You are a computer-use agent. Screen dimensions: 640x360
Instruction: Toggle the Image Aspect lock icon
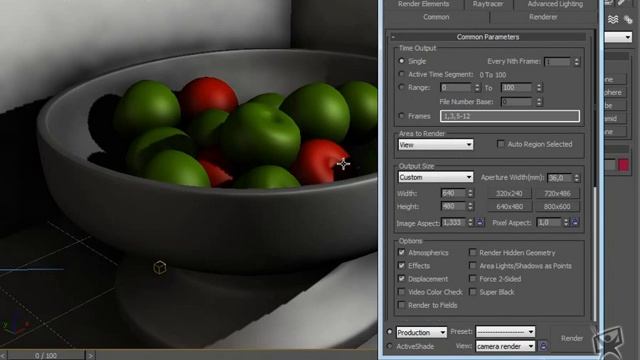(480, 222)
